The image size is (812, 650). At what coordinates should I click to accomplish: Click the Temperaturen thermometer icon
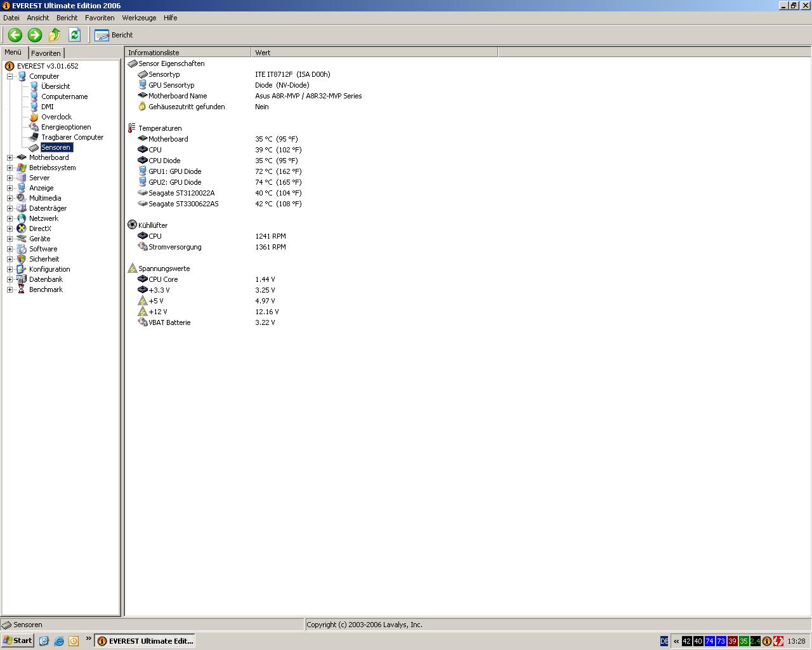tap(132, 128)
